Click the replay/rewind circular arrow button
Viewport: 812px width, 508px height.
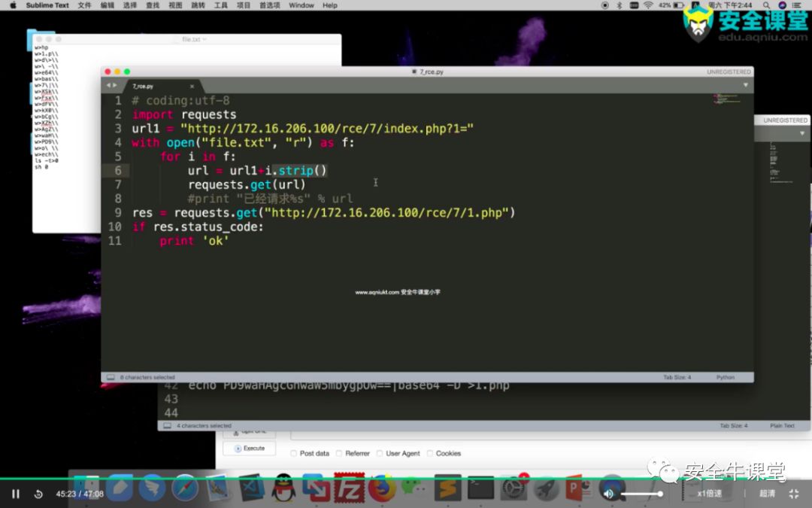38,494
